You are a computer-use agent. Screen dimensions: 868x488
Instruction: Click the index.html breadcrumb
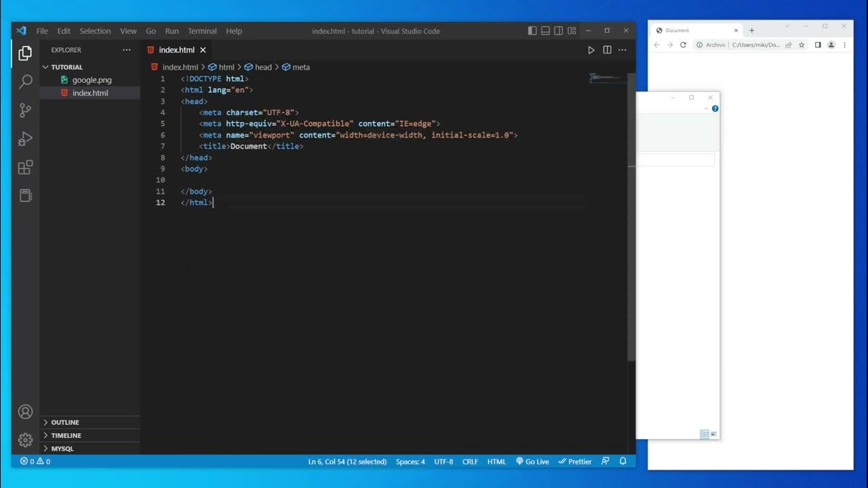175,67
